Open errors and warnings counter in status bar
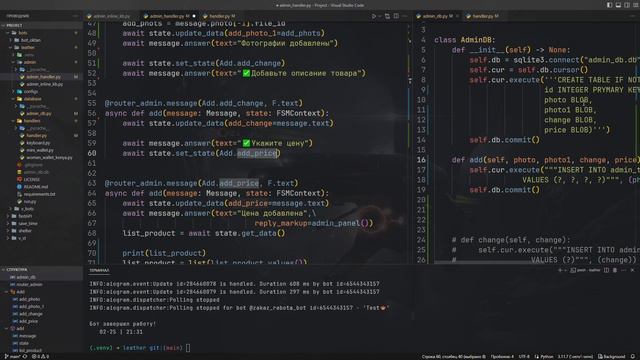 pos(41,357)
